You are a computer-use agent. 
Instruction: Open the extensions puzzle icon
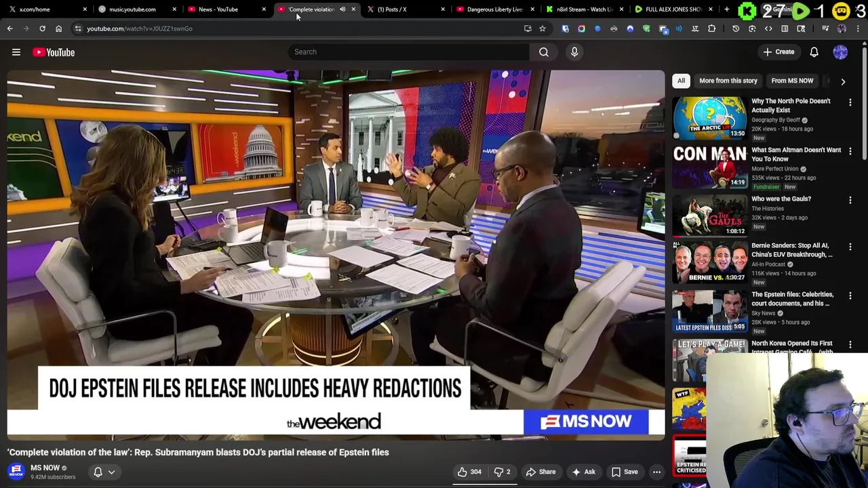pyautogui.click(x=711, y=28)
